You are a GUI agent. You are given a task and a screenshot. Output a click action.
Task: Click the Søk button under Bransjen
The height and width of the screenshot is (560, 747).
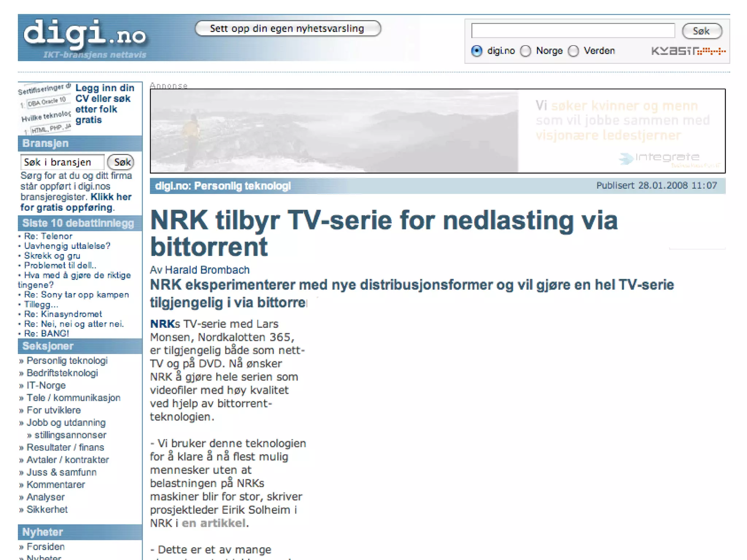[x=121, y=162]
